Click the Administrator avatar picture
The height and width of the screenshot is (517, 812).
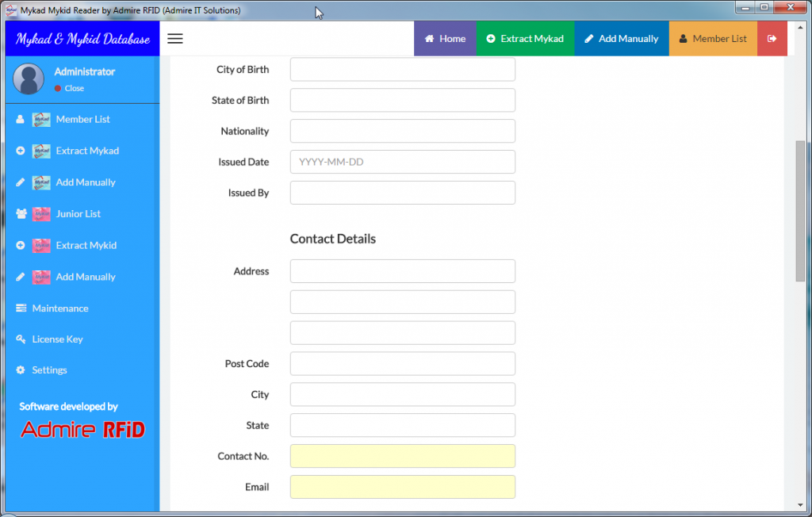29,79
